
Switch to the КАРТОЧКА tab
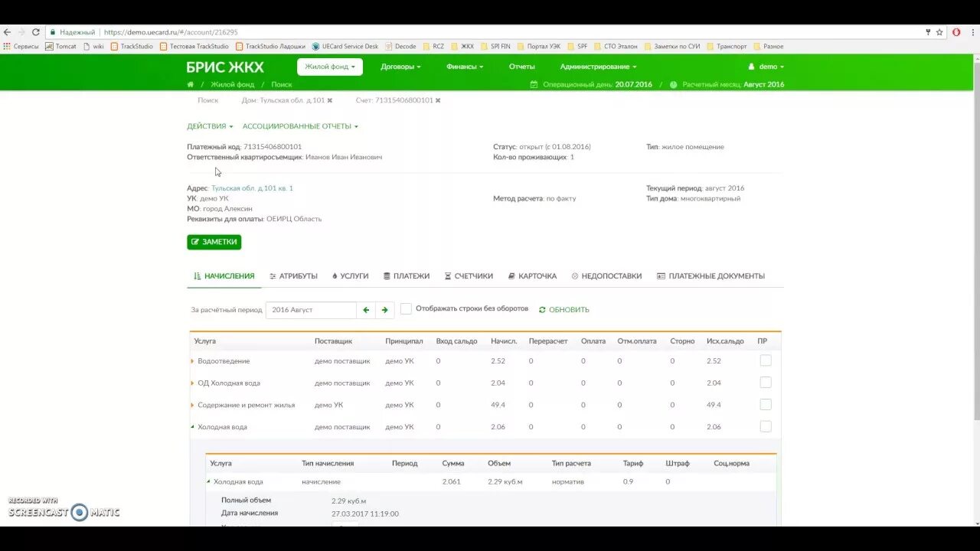tap(532, 276)
